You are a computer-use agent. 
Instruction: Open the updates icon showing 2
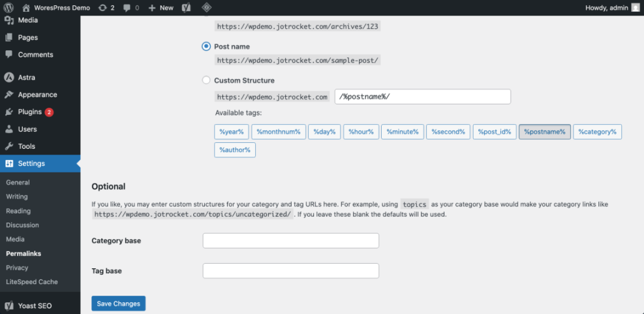point(102,8)
